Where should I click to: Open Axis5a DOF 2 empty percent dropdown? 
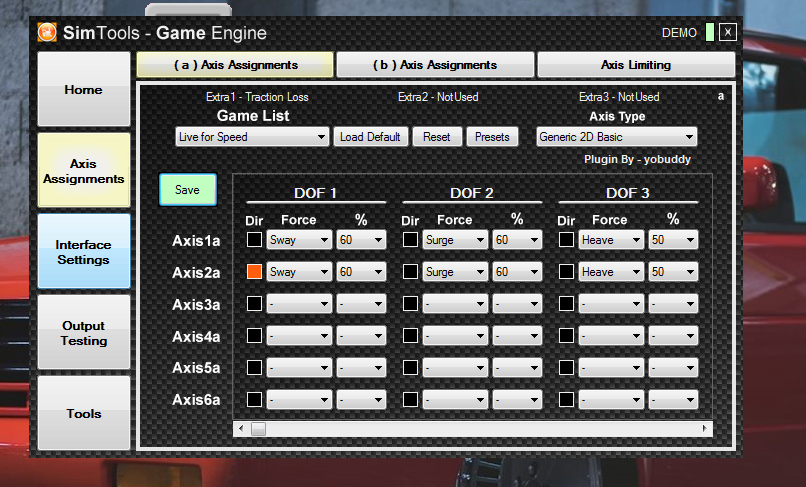click(x=517, y=368)
